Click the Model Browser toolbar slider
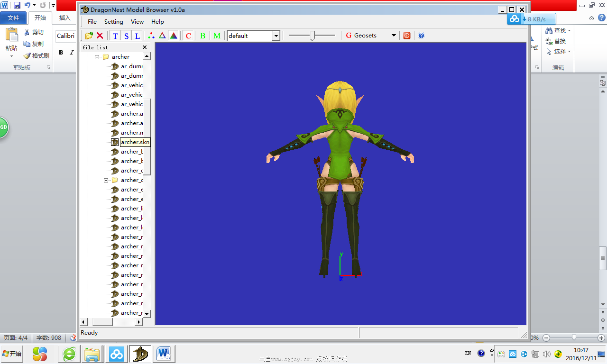 [x=312, y=36]
